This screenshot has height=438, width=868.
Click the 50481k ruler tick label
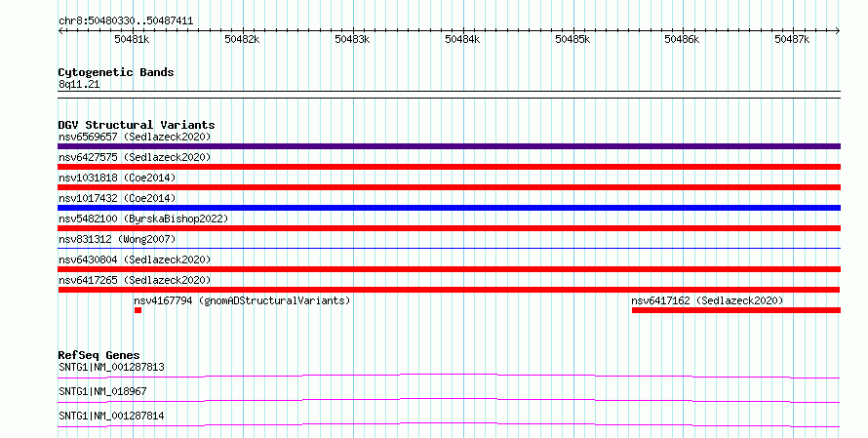(x=132, y=39)
